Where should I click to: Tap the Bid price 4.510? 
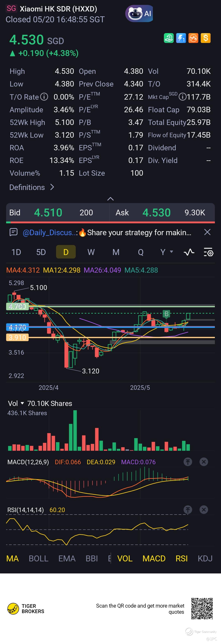click(48, 212)
